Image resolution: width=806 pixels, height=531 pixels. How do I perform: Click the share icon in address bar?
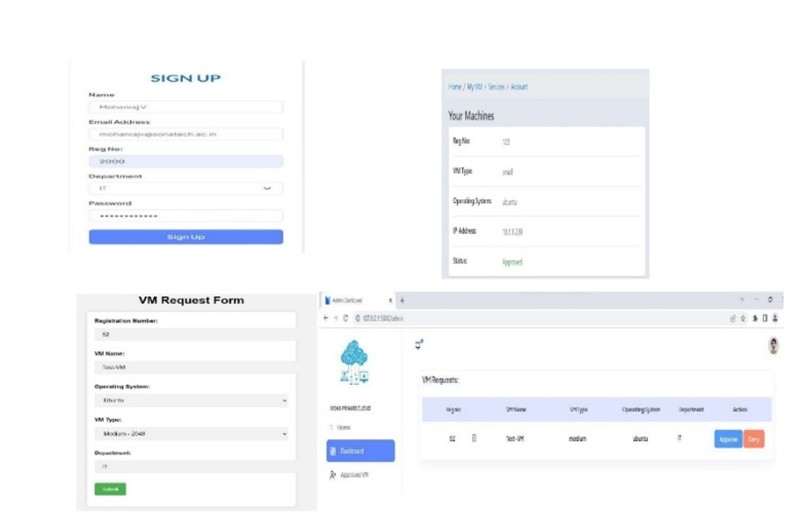point(733,319)
